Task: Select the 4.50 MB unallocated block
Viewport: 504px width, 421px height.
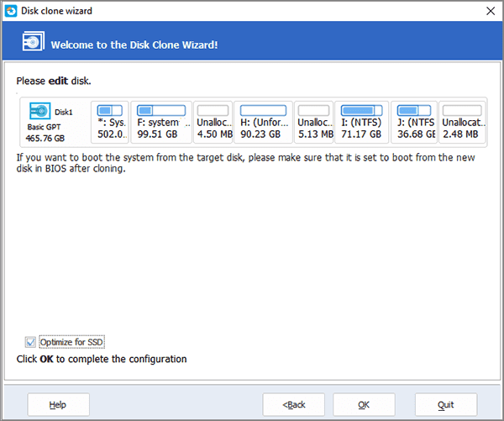Action: pyautogui.click(x=213, y=122)
